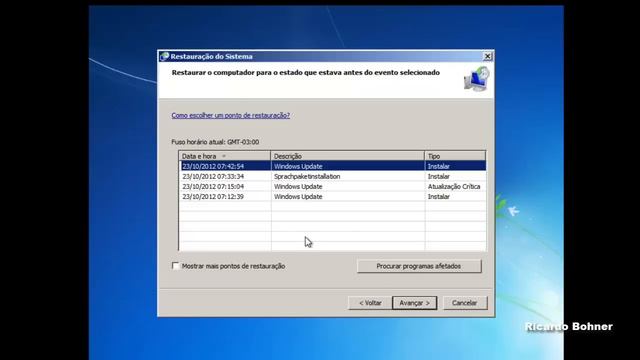Click the System Restore title bar icon
This screenshot has height=360, width=640.
(164, 56)
